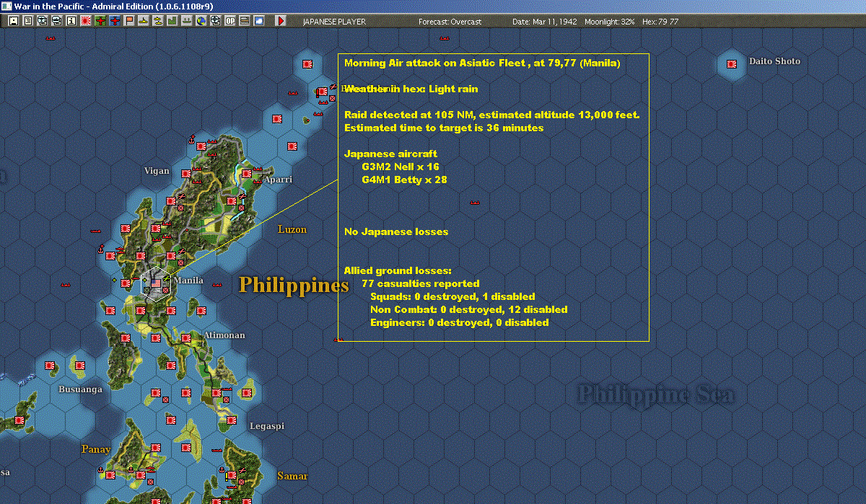Open the weather cloud icon
The image size is (866, 504).
(x=258, y=21)
